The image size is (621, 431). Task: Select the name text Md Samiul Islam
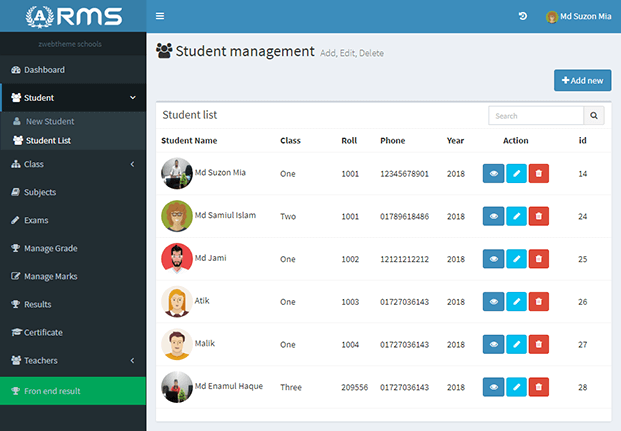(225, 215)
